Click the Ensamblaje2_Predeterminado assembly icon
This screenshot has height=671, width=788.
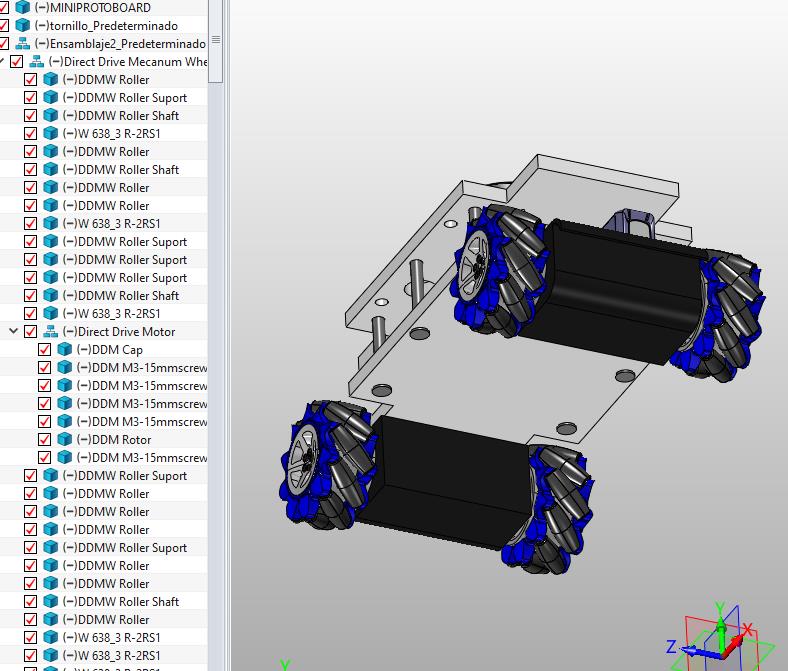click(x=23, y=43)
